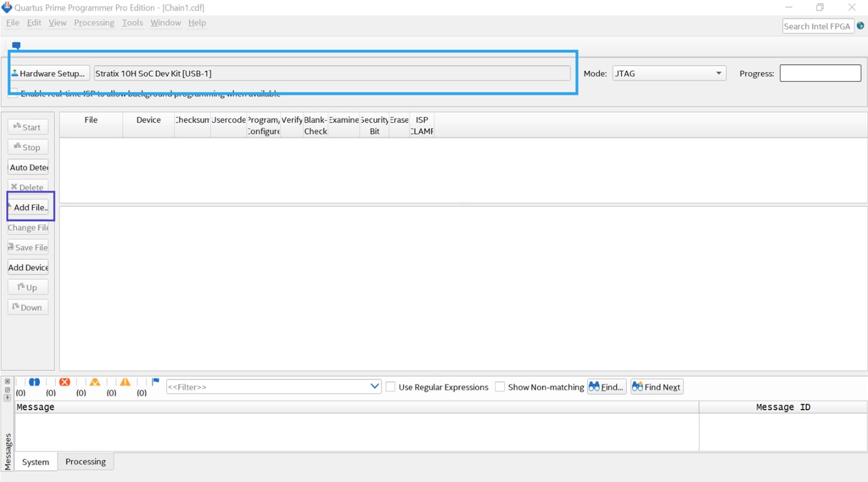Click the globe icon beside the search box
Image resolution: width=868 pixels, height=482 pixels.
tap(862, 26)
